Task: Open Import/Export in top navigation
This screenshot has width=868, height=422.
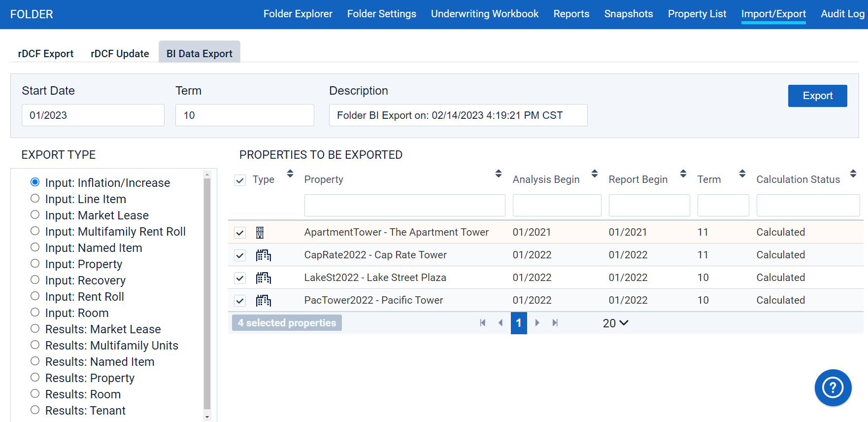Action: 773,14
